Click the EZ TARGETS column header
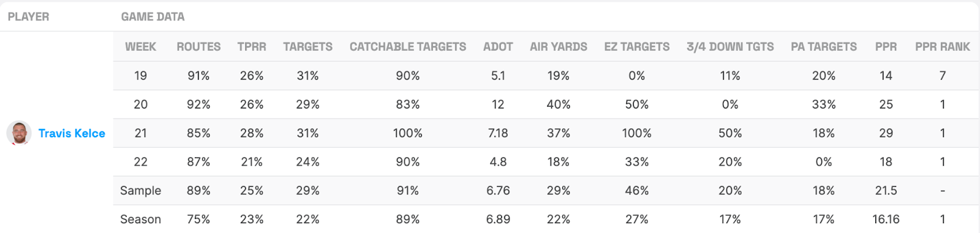The height and width of the screenshot is (233, 980). tap(637, 47)
